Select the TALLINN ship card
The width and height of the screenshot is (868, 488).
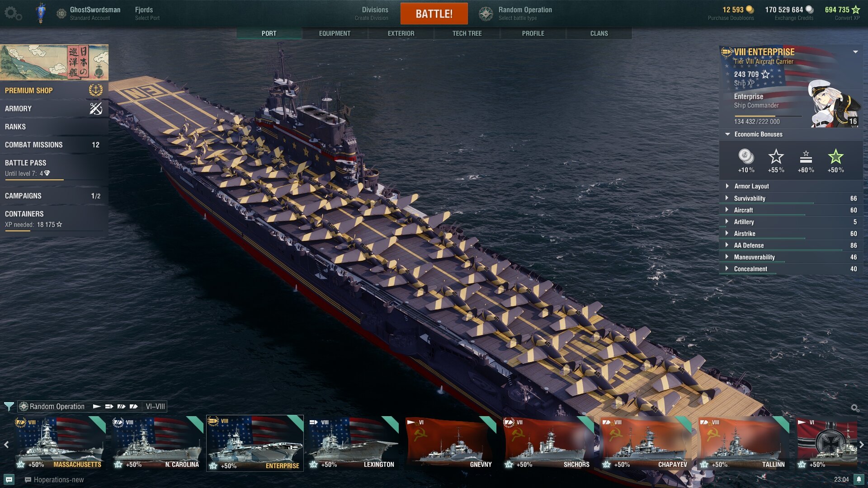[744, 443]
